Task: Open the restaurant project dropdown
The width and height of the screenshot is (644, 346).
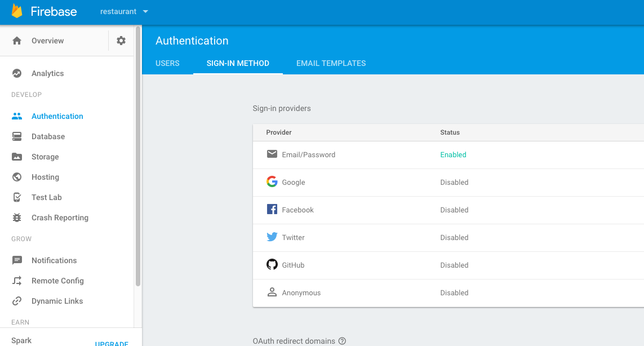Action: (x=124, y=11)
